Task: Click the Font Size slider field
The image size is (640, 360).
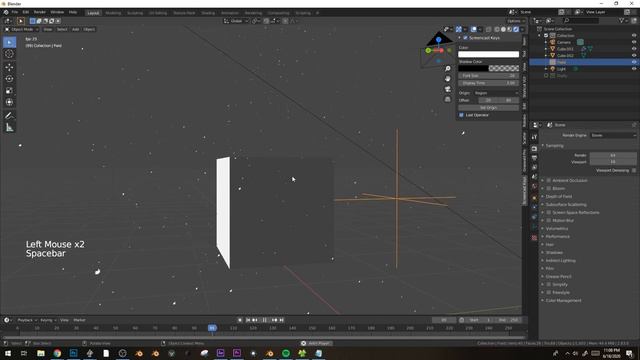Action: pyautogui.click(x=489, y=76)
